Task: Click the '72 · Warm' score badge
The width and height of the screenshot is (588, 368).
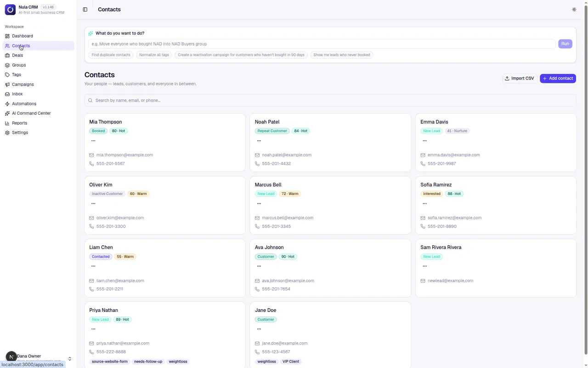Action: tap(290, 194)
